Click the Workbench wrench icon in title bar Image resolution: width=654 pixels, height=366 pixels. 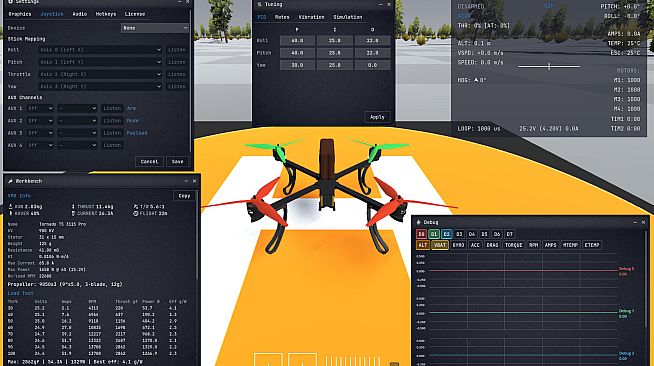(x=10, y=181)
